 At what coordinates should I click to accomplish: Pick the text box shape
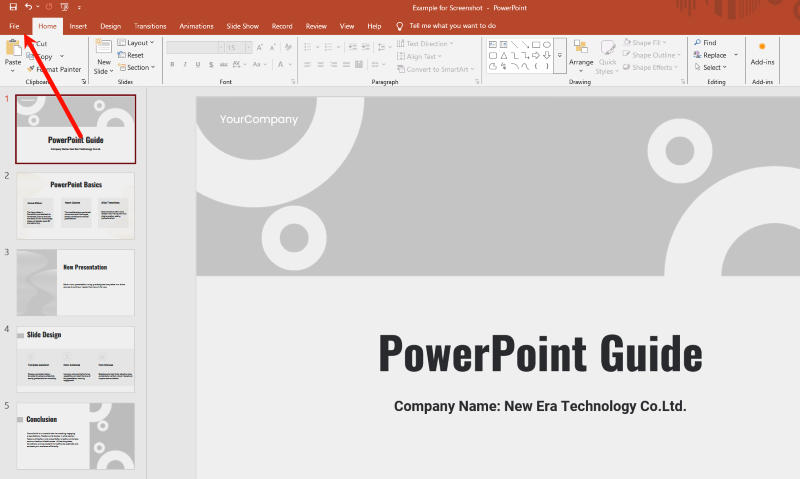493,45
